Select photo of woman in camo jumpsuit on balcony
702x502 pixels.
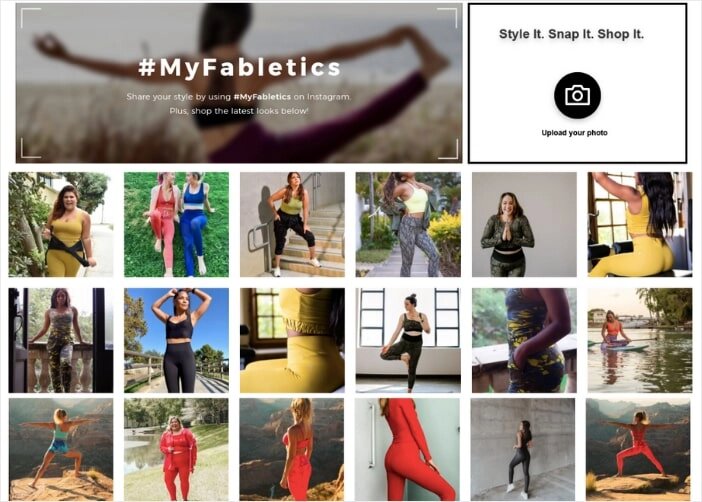pos(61,340)
